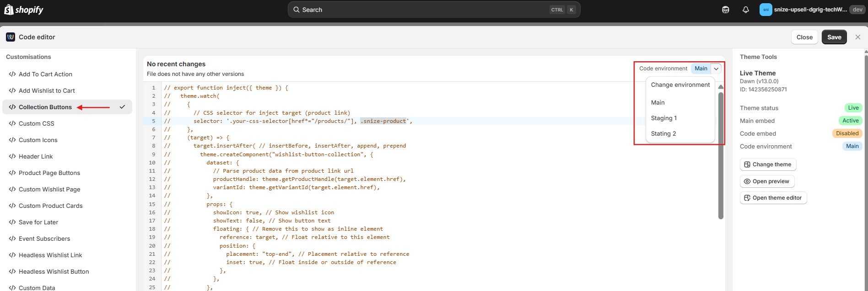
Task: Click the Open preview eye icon
Action: coord(747,181)
